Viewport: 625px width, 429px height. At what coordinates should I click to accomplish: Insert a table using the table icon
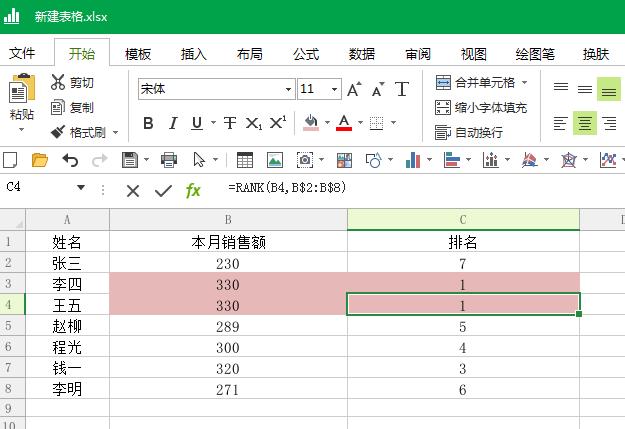click(x=245, y=160)
